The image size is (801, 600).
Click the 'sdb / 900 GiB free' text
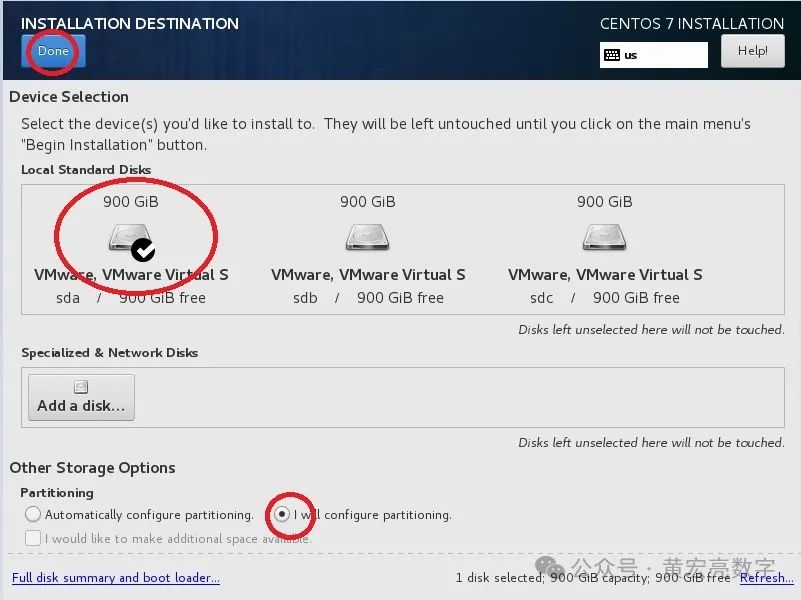pyautogui.click(x=368, y=298)
